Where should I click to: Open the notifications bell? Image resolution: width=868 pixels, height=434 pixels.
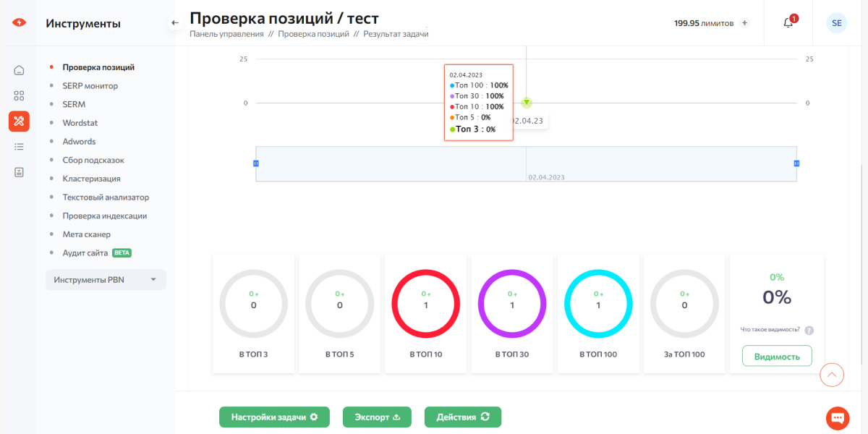788,23
